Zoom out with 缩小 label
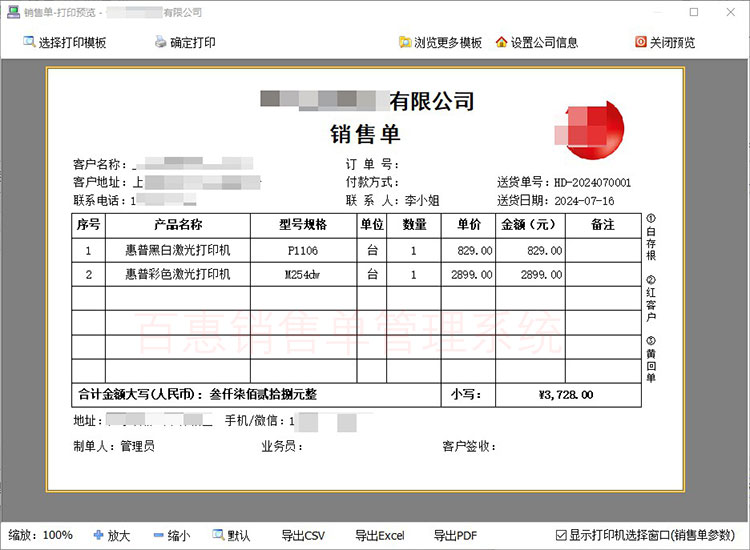 pyautogui.click(x=179, y=536)
